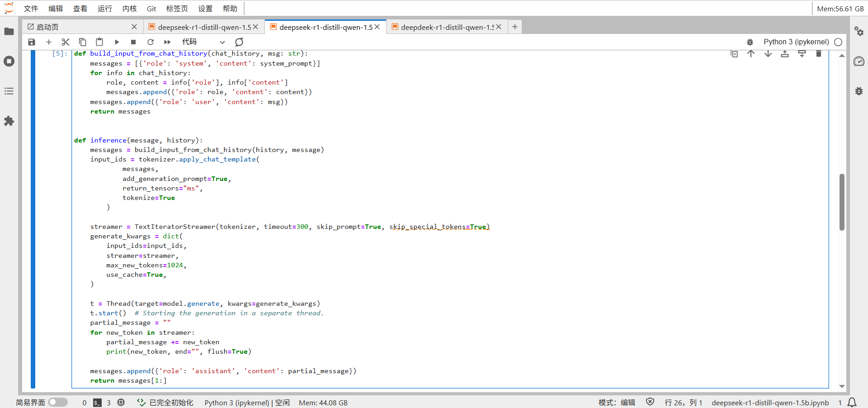Open the table of contents panel

click(9, 91)
